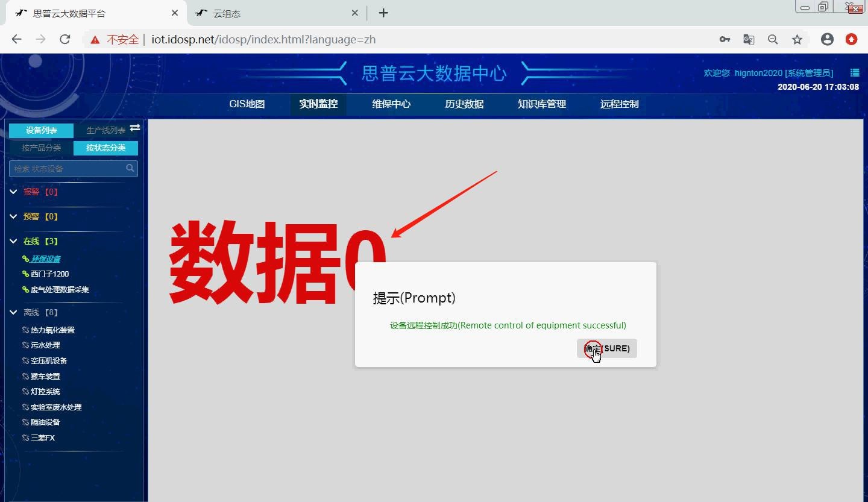Image resolution: width=868 pixels, height=502 pixels.
Task: Collapse the 离线【8】 section
Action: coord(13,312)
